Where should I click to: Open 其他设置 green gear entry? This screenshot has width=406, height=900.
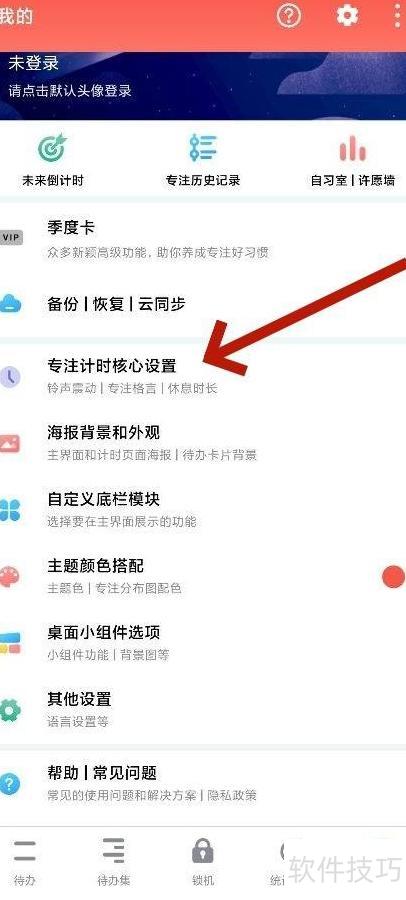pyautogui.click(x=203, y=709)
